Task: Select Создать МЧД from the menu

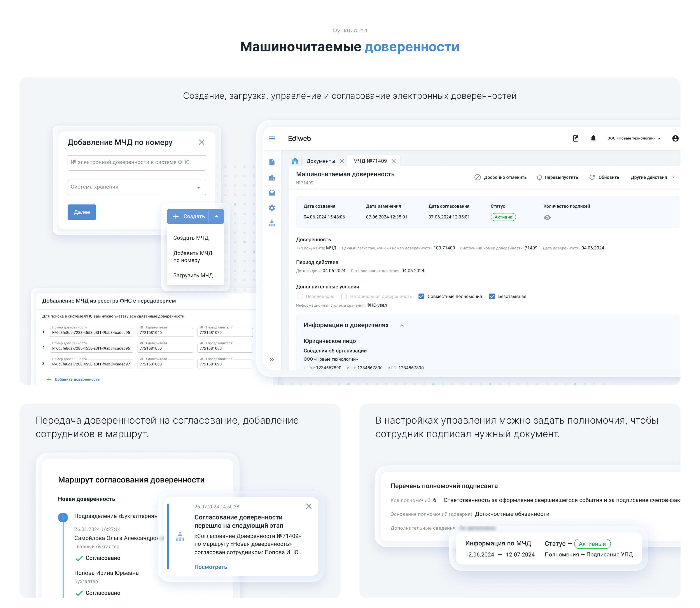Action: pos(191,238)
